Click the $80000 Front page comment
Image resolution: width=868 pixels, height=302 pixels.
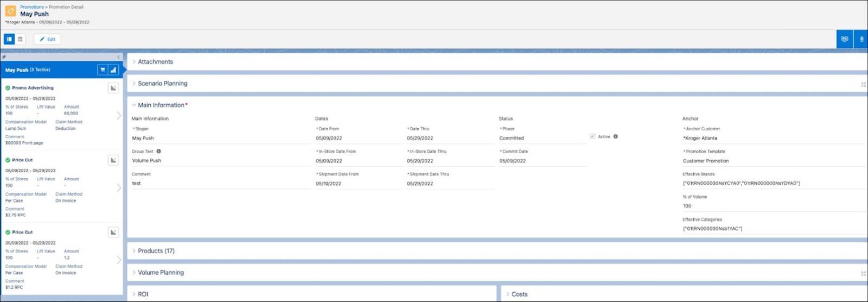24,143
